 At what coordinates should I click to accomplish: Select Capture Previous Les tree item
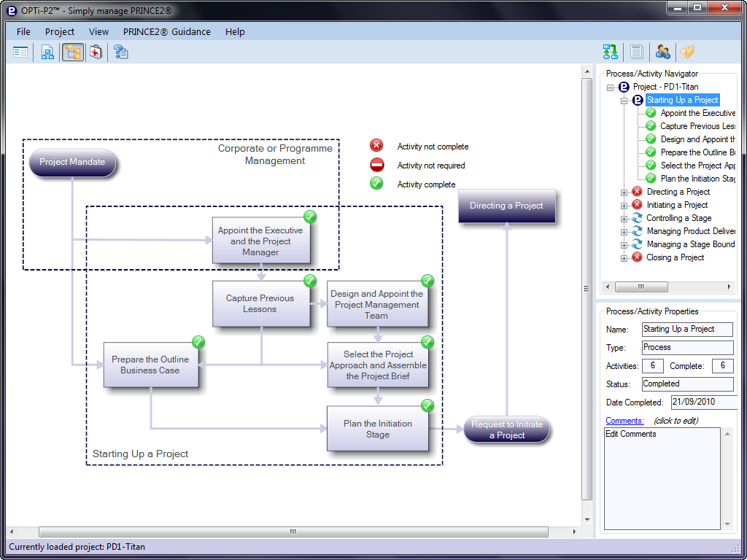pyautogui.click(x=697, y=126)
